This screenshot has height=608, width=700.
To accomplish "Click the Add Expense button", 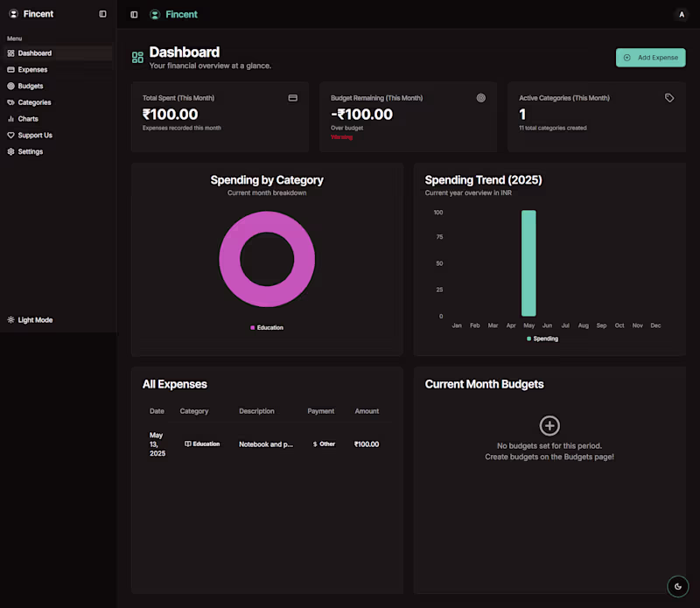I will point(650,58).
